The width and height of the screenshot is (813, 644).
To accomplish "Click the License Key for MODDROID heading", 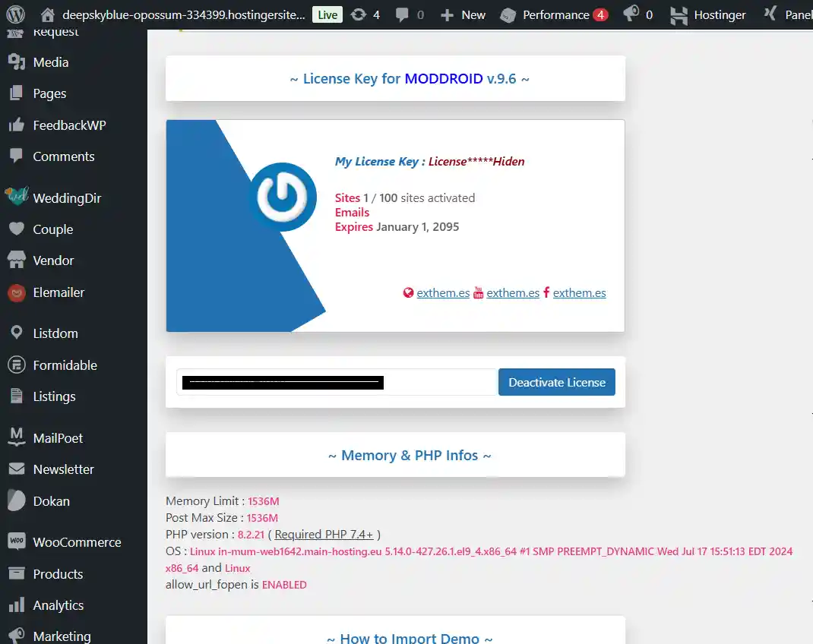I will click(409, 79).
